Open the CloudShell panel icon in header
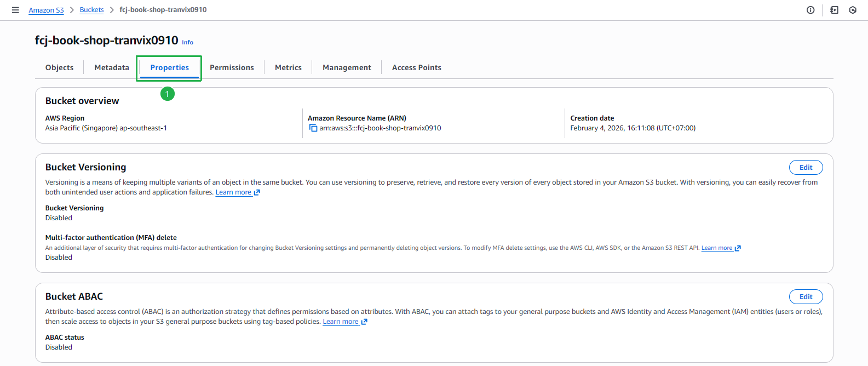The image size is (868, 366). [834, 10]
